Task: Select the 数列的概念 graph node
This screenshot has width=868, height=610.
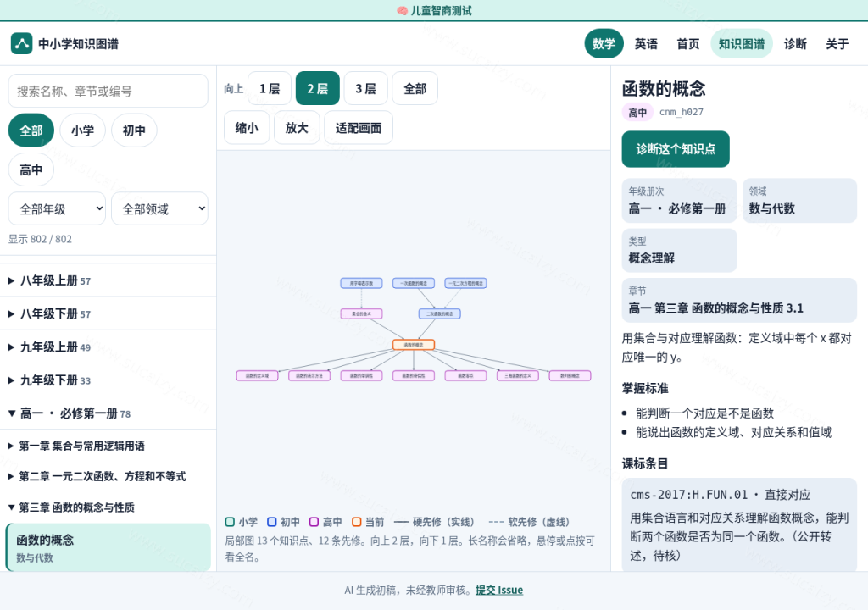Action: [x=570, y=376]
